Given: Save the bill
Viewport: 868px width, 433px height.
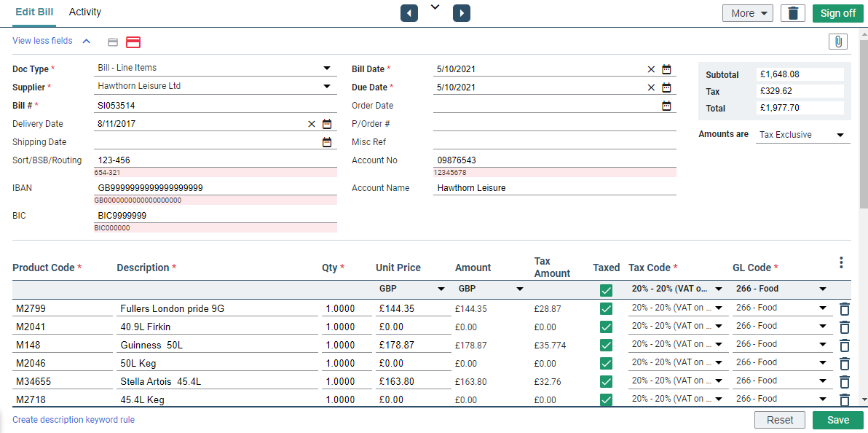Looking at the screenshot, I should point(838,421).
